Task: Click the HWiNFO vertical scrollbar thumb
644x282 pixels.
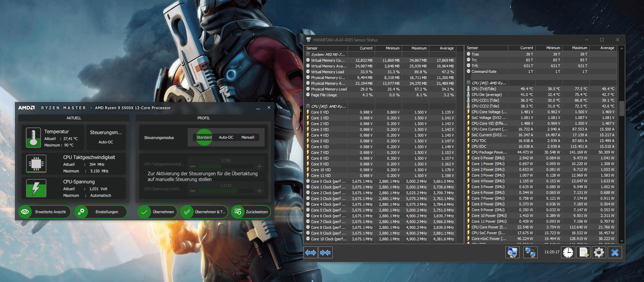Action: (x=622, y=108)
